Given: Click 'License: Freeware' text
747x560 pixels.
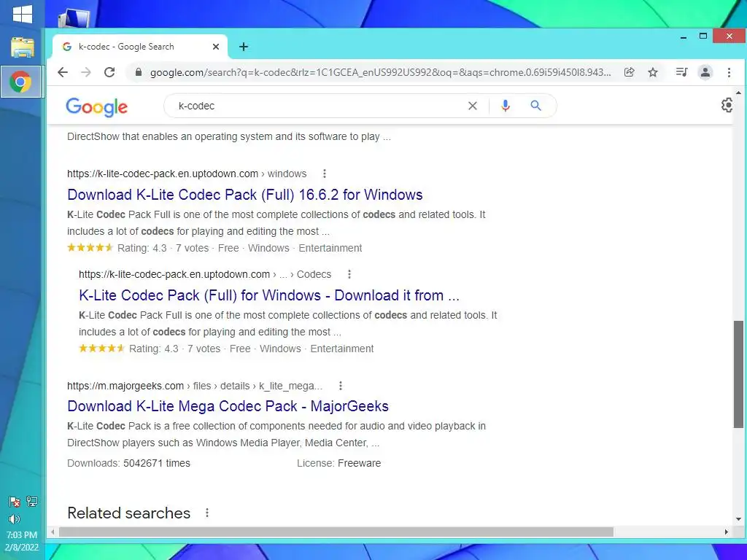Looking at the screenshot, I should click(338, 463).
